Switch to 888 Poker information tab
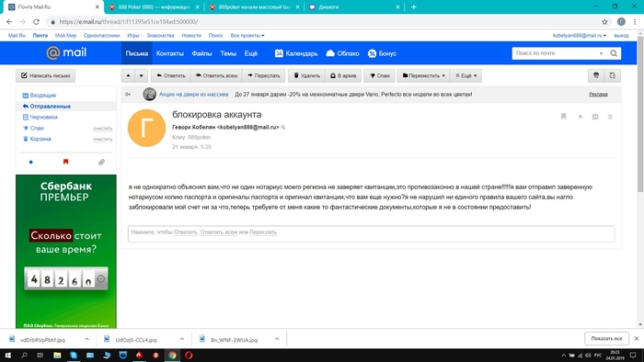Screen dimensions: 644x362 (x=154, y=7)
